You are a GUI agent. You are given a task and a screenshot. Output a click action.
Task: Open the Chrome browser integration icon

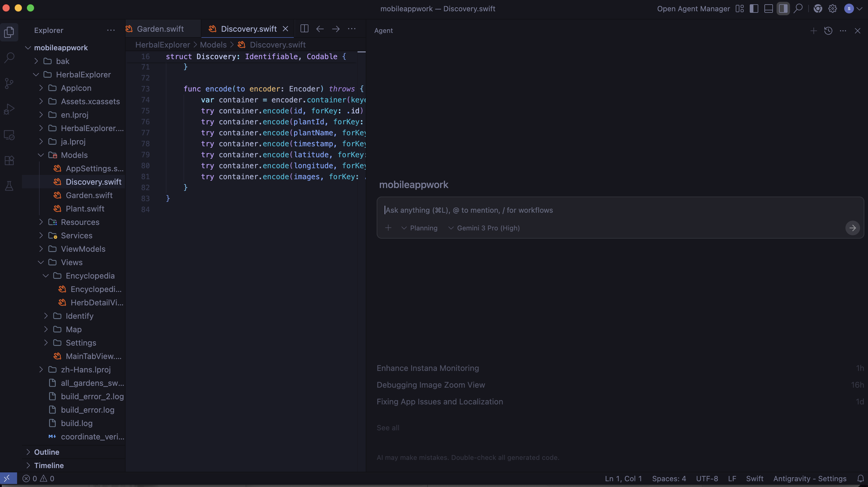[818, 9]
